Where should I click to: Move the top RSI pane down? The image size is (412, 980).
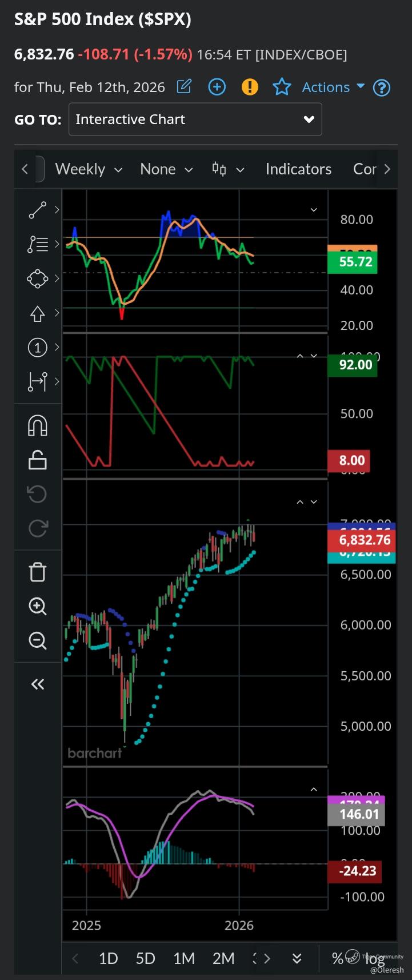point(314,210)
